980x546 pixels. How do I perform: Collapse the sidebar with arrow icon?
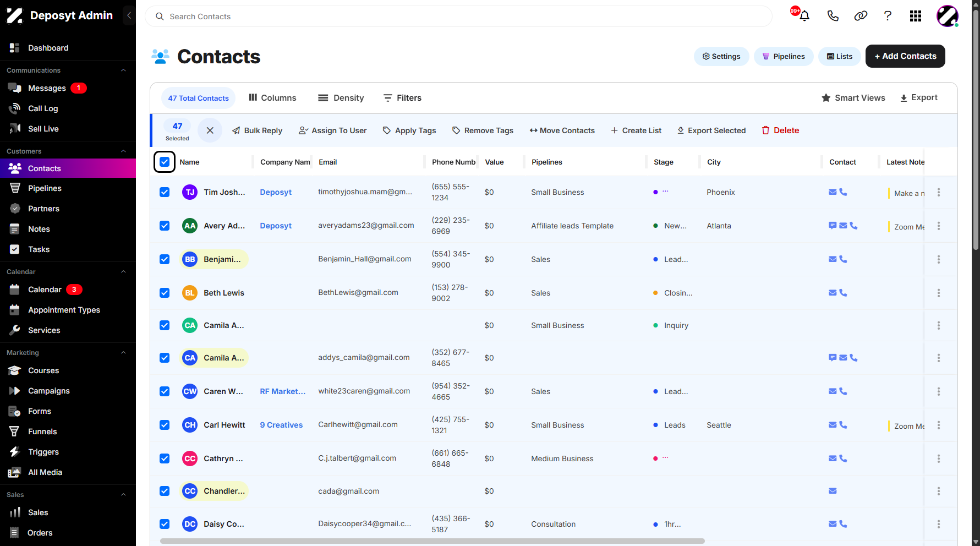point(129,15)
